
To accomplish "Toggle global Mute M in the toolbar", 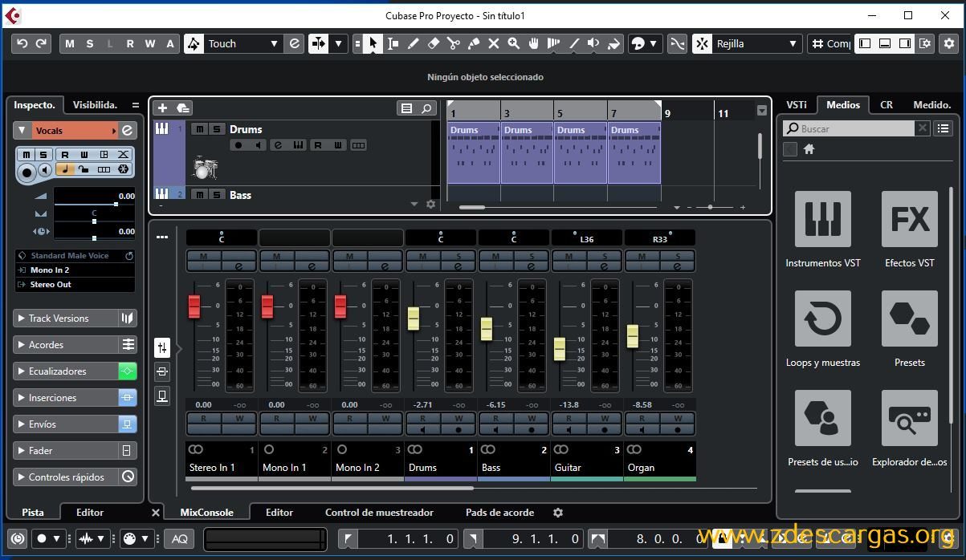I will point(70,43).
